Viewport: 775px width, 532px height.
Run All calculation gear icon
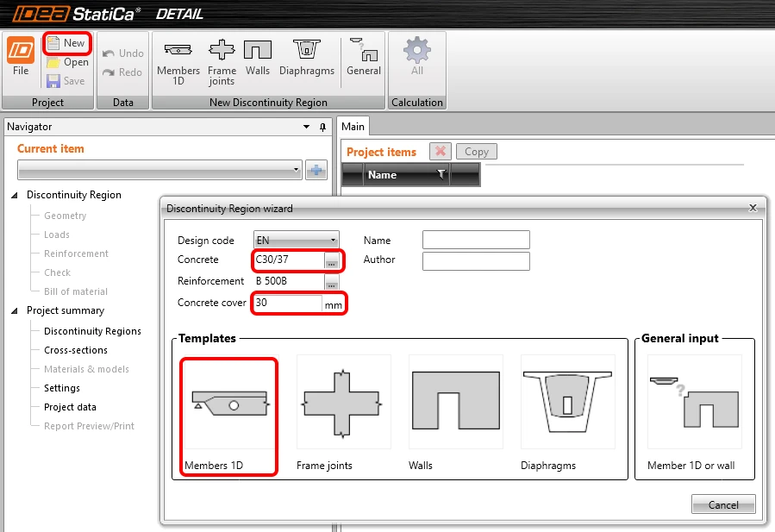(x=417, y=55)
